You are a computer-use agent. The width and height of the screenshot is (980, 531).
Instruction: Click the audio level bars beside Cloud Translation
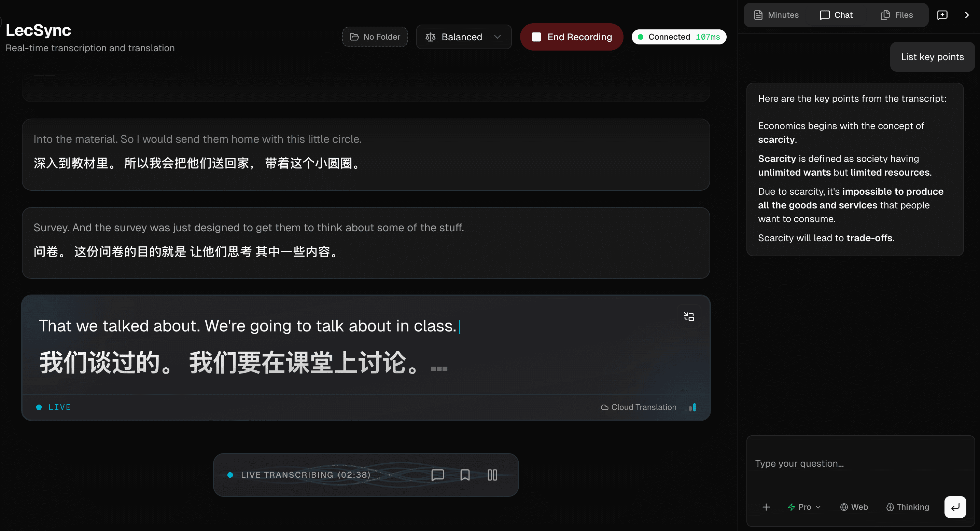tap(690, 407)
